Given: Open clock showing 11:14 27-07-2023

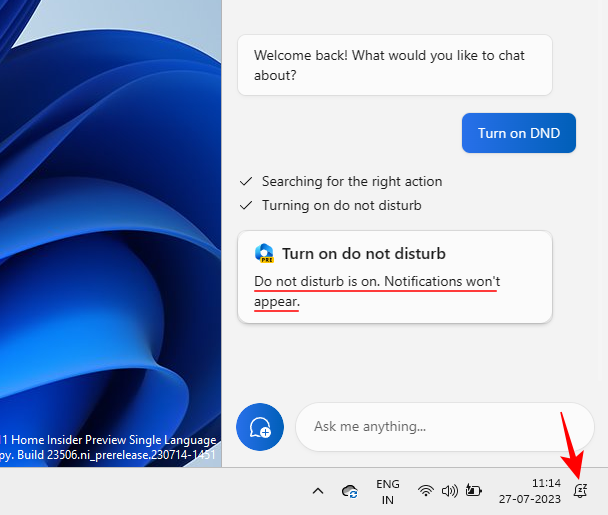Looking at the screenshot, I should point(530,491).
